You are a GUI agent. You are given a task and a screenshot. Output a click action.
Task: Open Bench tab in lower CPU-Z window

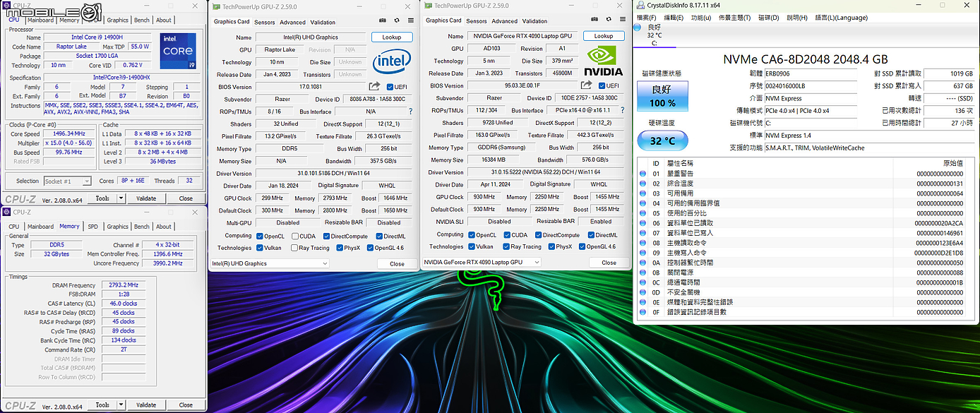(x=142, y=227)
